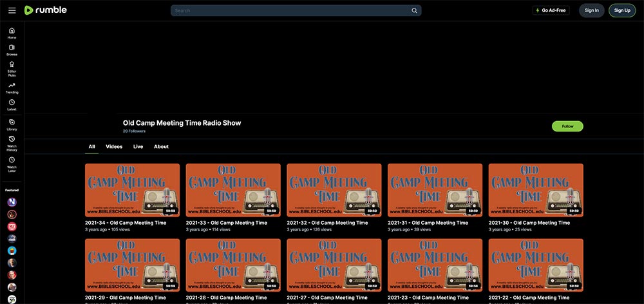Open the hamburger menu
The width and height of the screenshot is (644, 304).
point(12,10)
